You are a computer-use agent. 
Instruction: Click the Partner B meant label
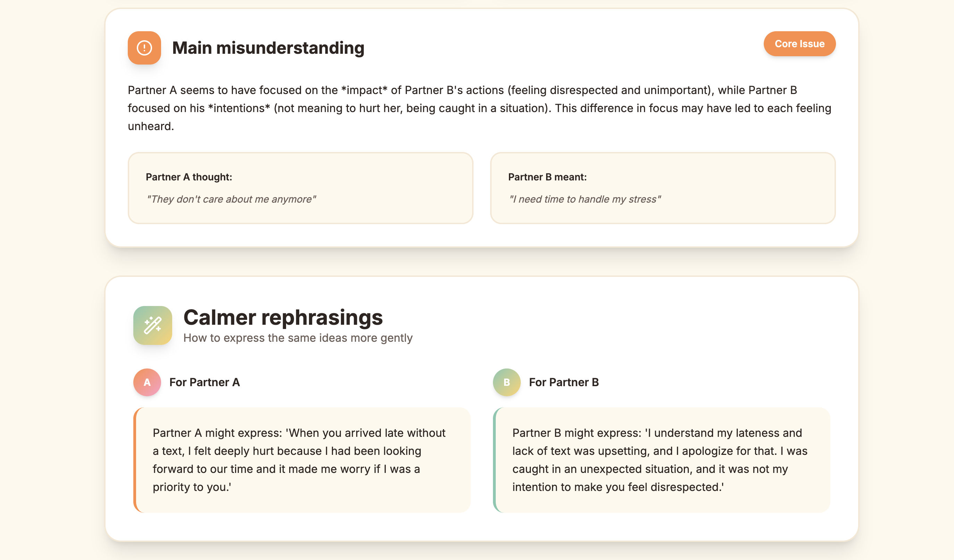pyautogui.click(x=547, y=177)
